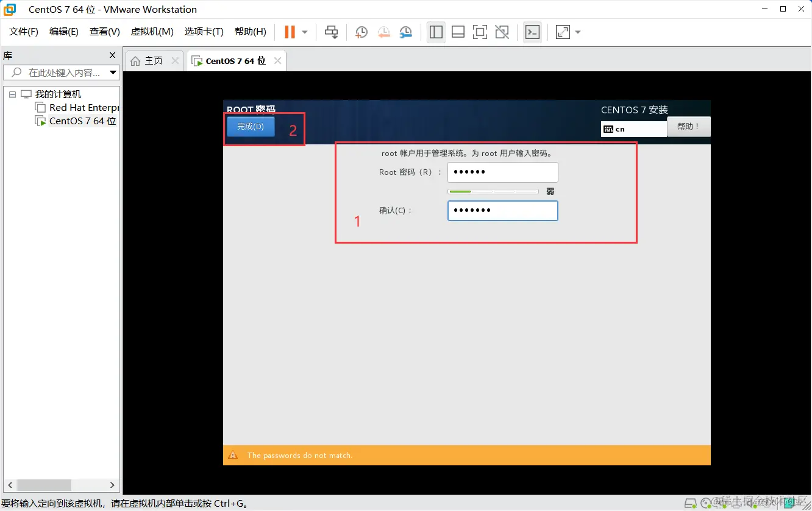Open the snapshot manager wrench-clock icon
812x511 pixels.
point(405,32)
